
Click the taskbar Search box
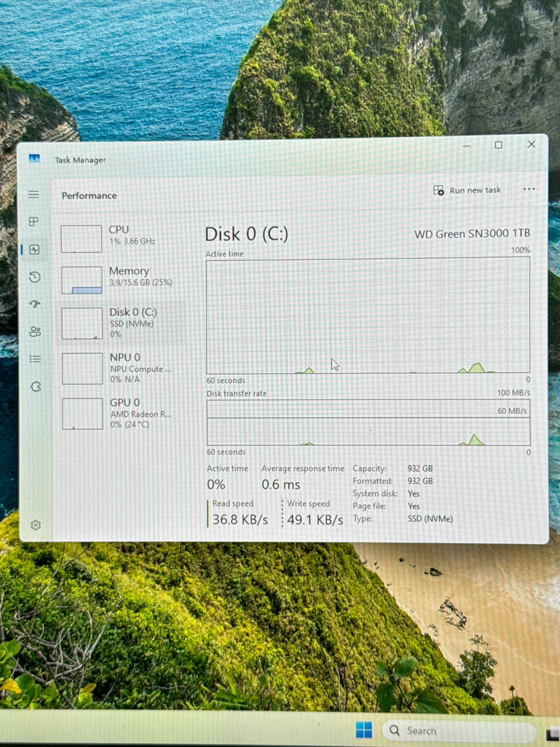tap(459, 731)
